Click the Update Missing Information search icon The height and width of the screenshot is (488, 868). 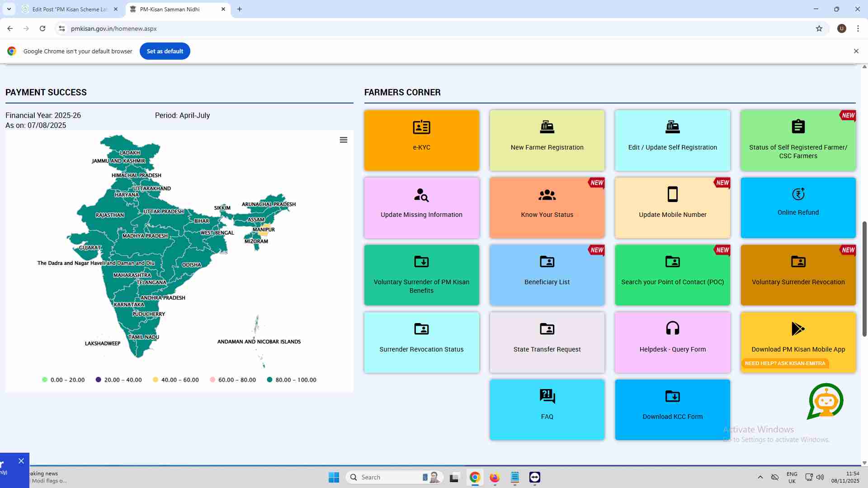click(x=421, y=195)
